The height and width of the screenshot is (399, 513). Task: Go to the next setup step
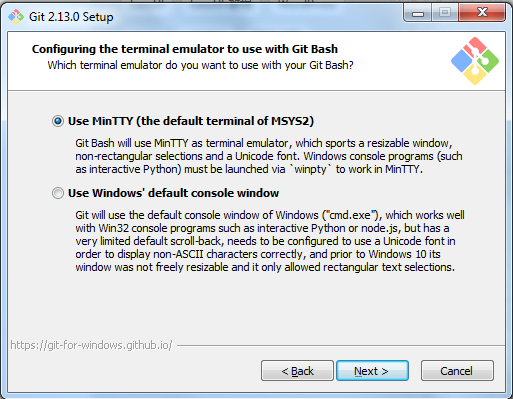click(372, 371)
